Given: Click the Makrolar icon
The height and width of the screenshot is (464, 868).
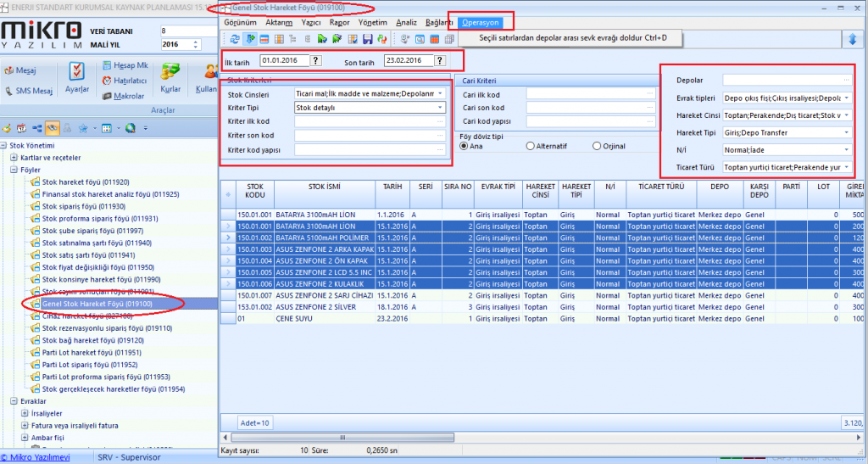Looking at the screenshot, I should [124, 96].
